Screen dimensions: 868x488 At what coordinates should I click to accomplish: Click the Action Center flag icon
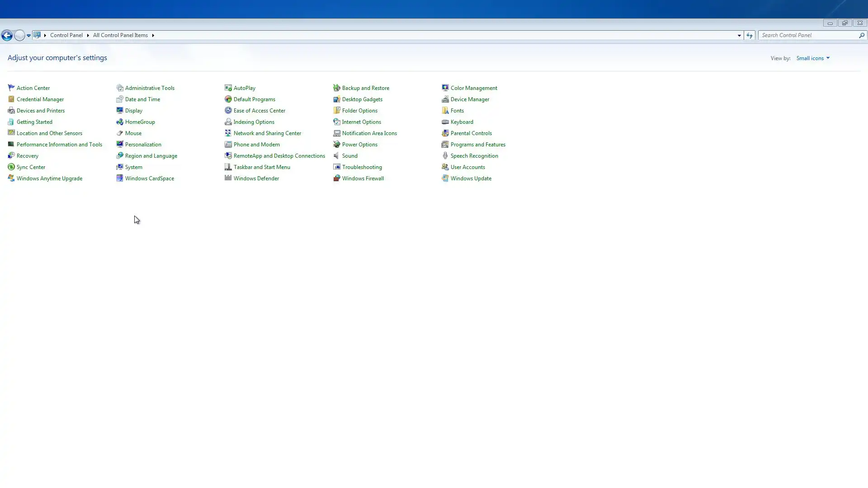11,88
